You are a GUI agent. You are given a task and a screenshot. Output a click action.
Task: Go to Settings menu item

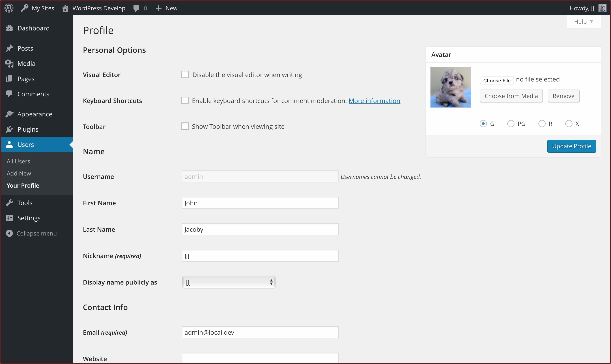pyautogui.click(x=29, y=218)
